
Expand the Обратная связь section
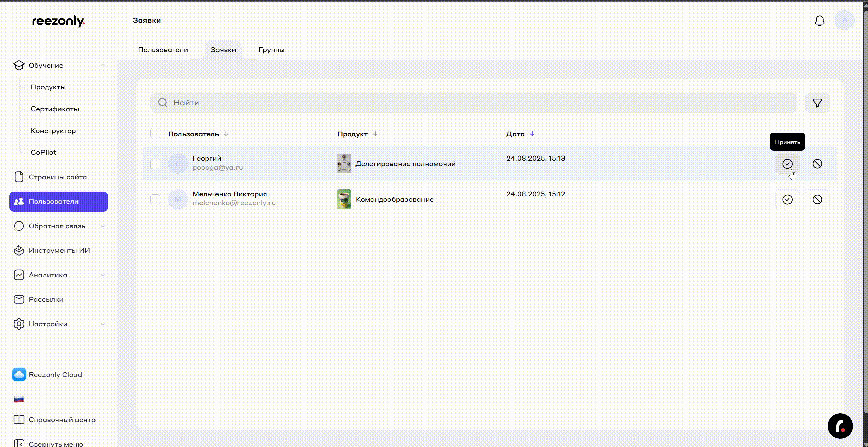click(103, 226)
